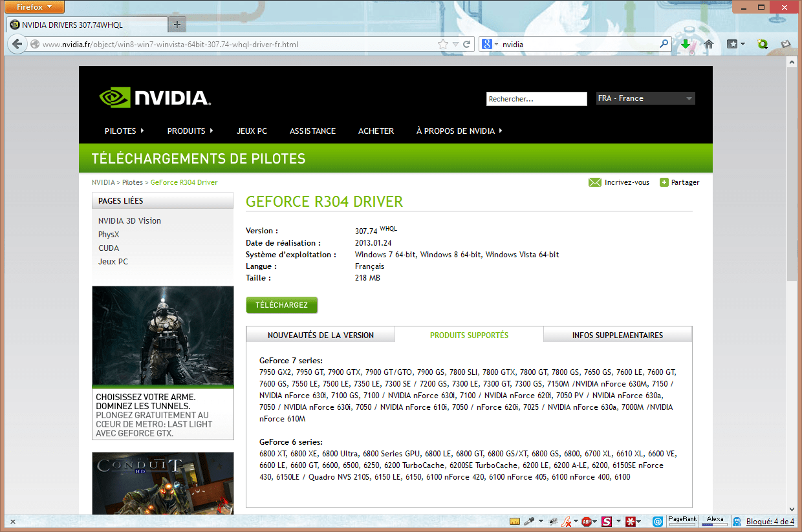Open the PRODUITS navigation menu
The height and width of the screenshot is (532, 802).
click(x=190, y=131)
